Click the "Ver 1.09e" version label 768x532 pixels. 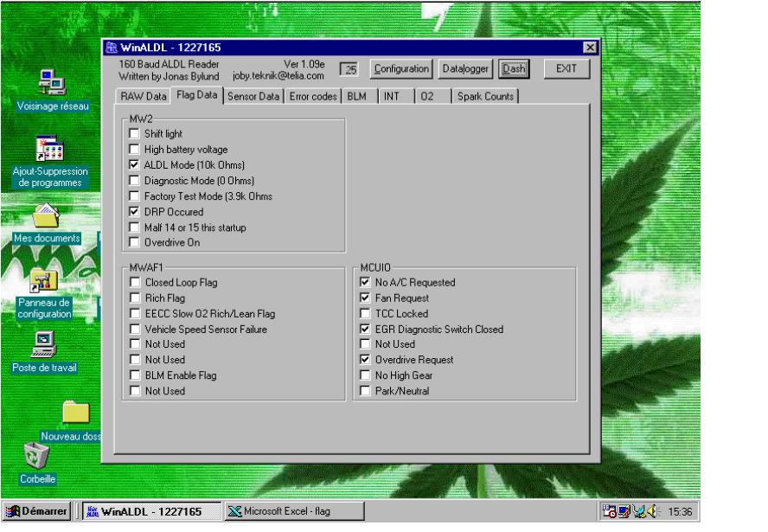pyautogui.click(x=304, y=64)
